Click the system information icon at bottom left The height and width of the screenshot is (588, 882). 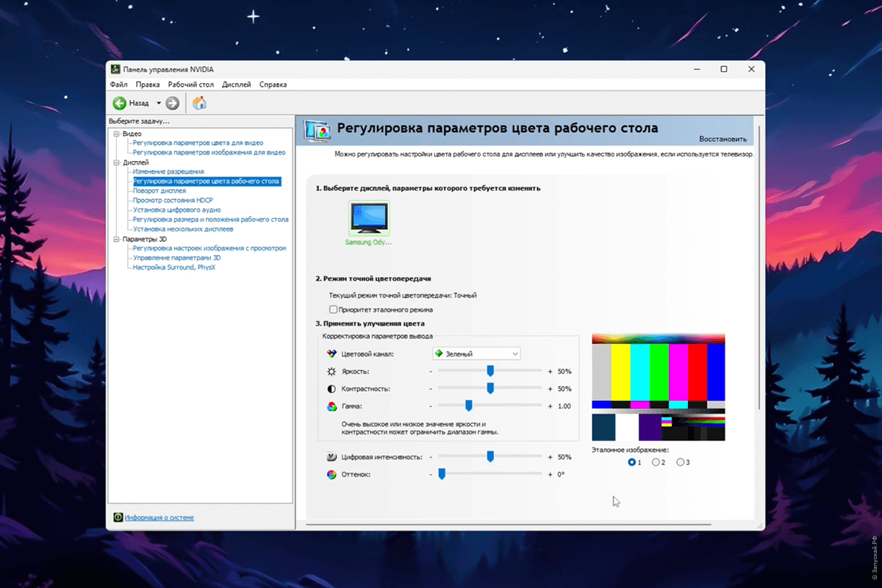118,517
